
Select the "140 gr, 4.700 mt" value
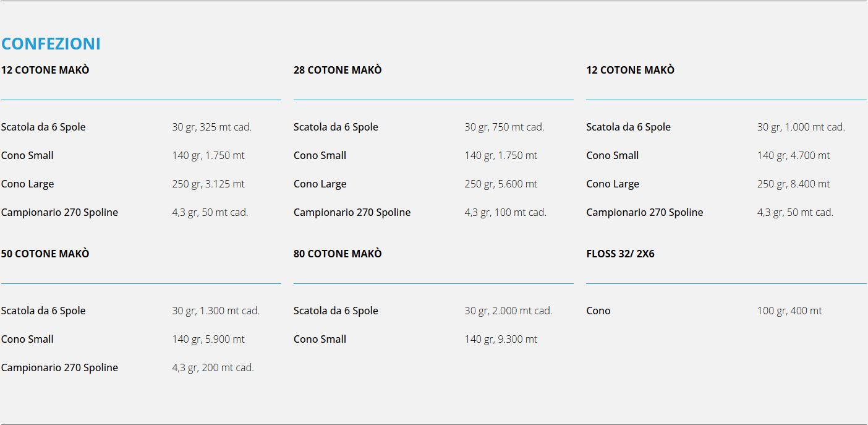[793, 155]
